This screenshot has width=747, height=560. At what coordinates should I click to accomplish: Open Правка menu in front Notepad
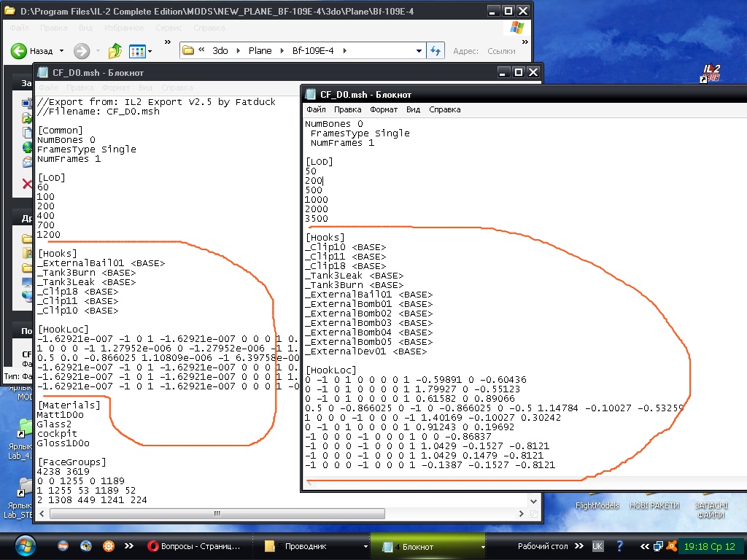click(x=347, y=109)
